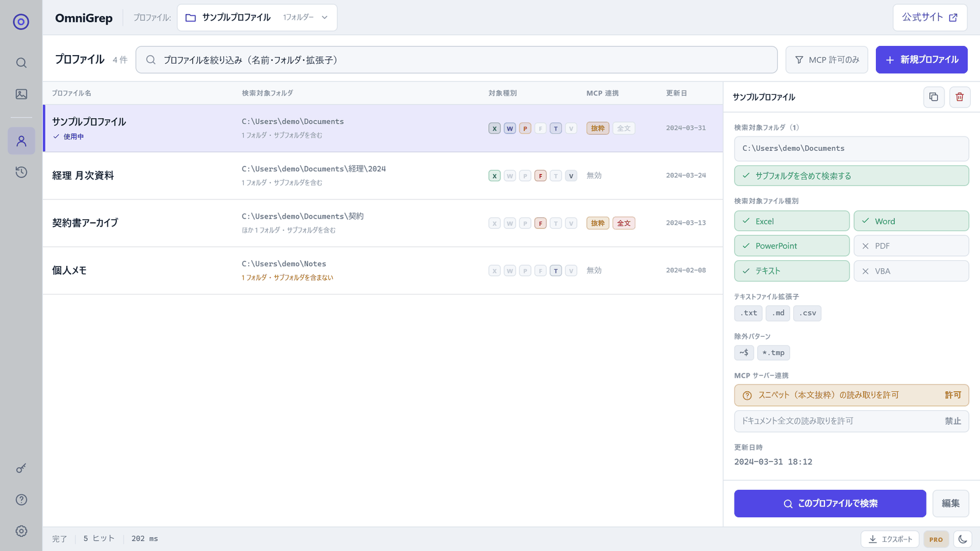The width and height of the screenshot is (980, 551).
Task: Select the 経理 月次資料 profile row
Action: coord(383,176)
